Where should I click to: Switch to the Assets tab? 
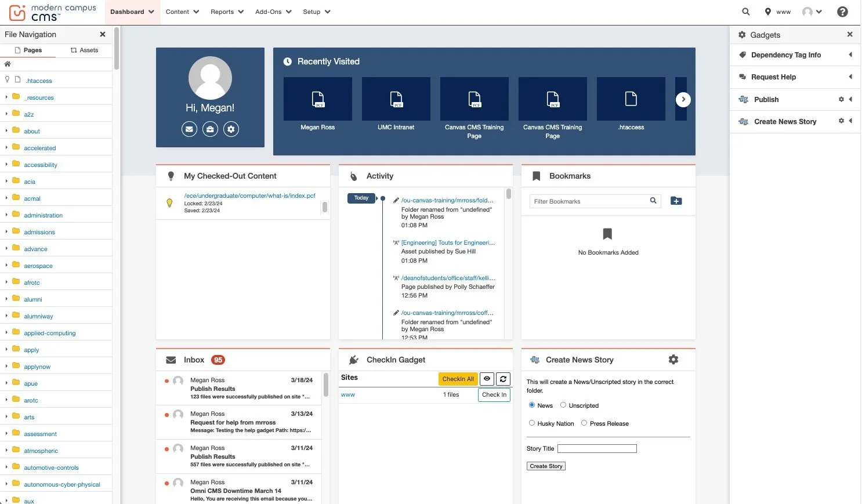(x=85, y=50)
